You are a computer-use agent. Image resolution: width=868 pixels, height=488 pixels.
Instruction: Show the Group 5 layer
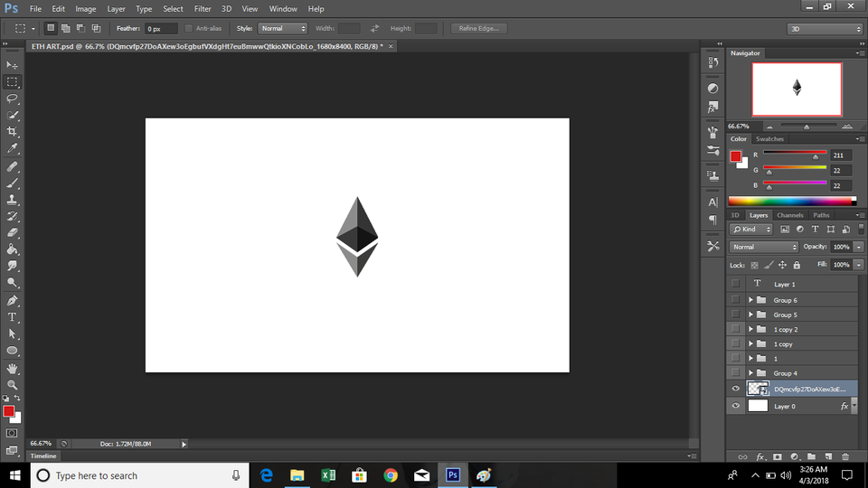[735, 314]
